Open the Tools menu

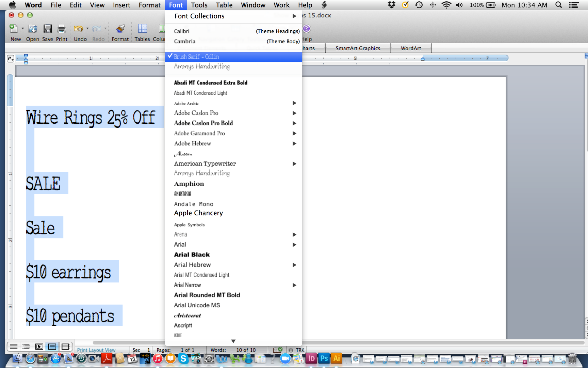(x=199, y=5)
